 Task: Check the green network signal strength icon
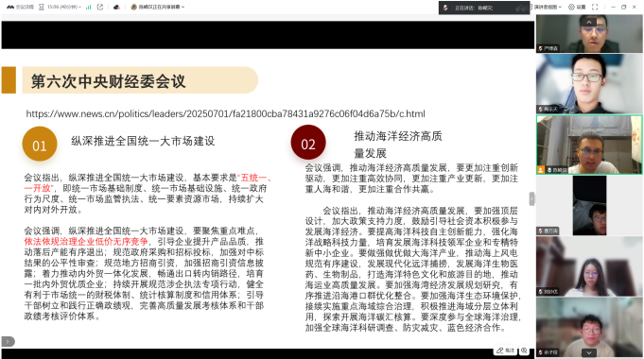pyautogui.click(x=88, y=7)
